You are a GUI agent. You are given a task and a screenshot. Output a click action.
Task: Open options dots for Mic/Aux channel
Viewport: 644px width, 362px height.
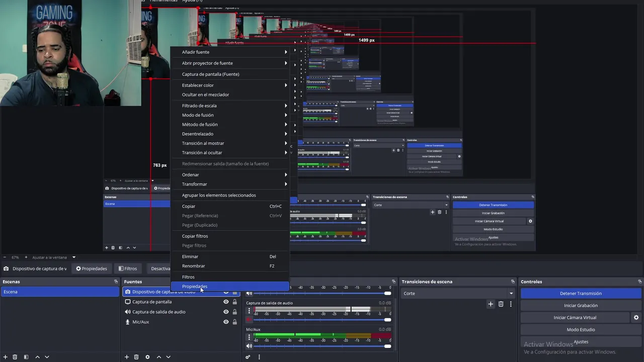(x=249, y=337)
